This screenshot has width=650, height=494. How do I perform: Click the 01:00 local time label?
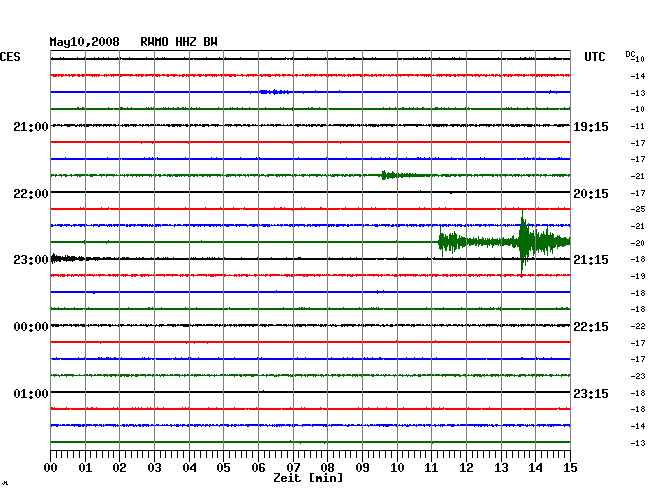pyautogui.click(x=31, y=393)
